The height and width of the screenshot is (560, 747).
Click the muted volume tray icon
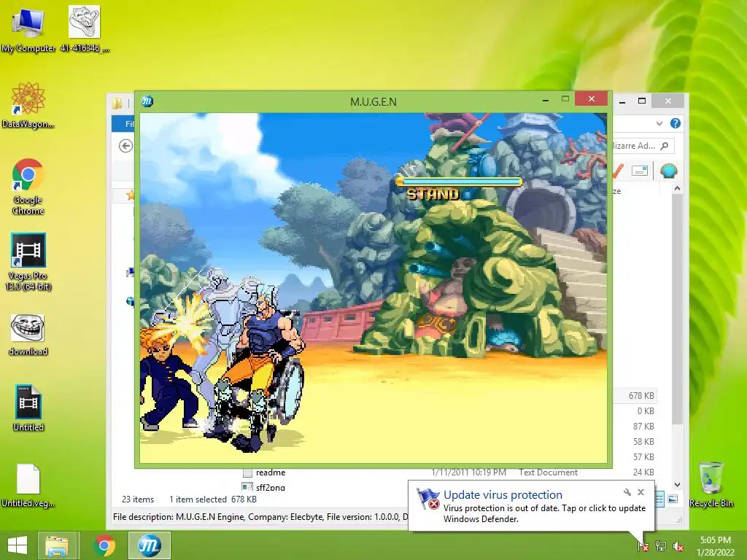tap(678, 545)
